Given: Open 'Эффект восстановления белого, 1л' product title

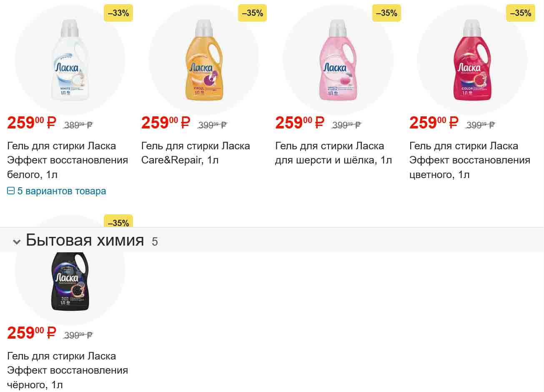Looking at the screenshot, I should tap(68, 160).
